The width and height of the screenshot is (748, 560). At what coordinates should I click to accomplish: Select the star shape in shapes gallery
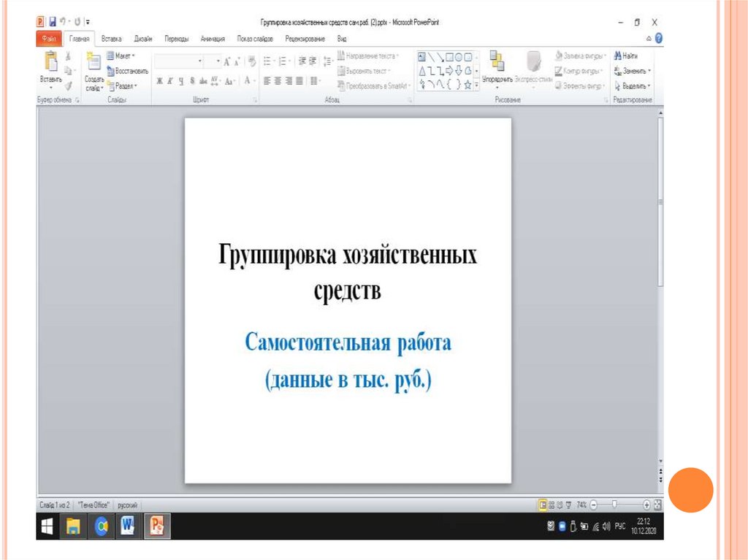(x=467, y=85)
